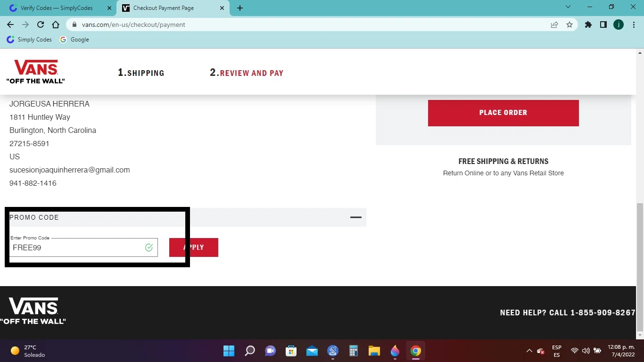
Task: Open taskbar Search magnifier
Action: point(250,351)
